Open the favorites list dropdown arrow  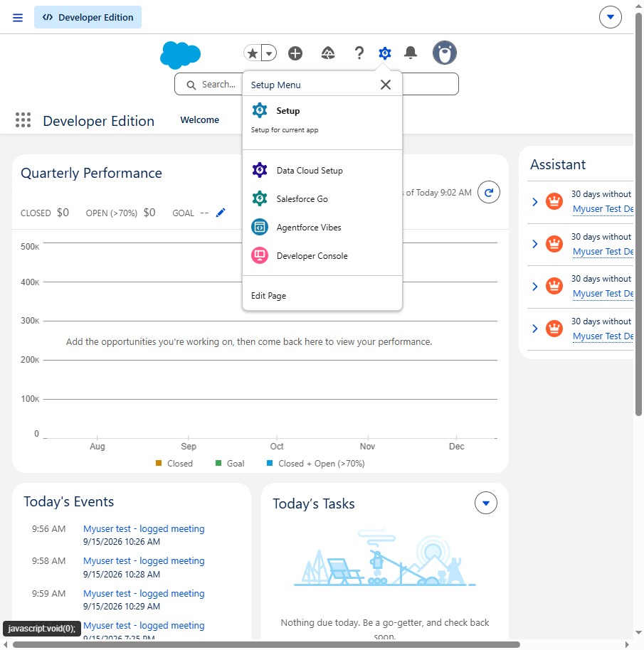(269, 53)
